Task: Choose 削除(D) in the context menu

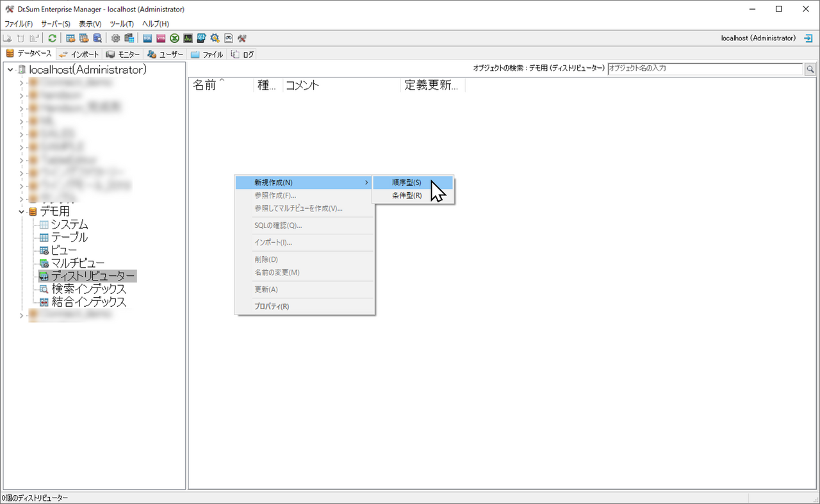Action: 304,259
